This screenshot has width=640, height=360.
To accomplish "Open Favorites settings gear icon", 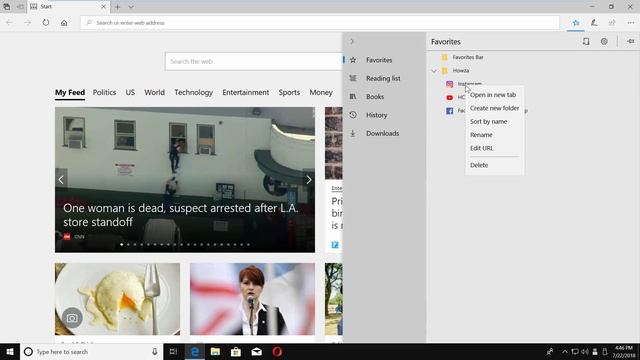I will (x=604, y=41).
